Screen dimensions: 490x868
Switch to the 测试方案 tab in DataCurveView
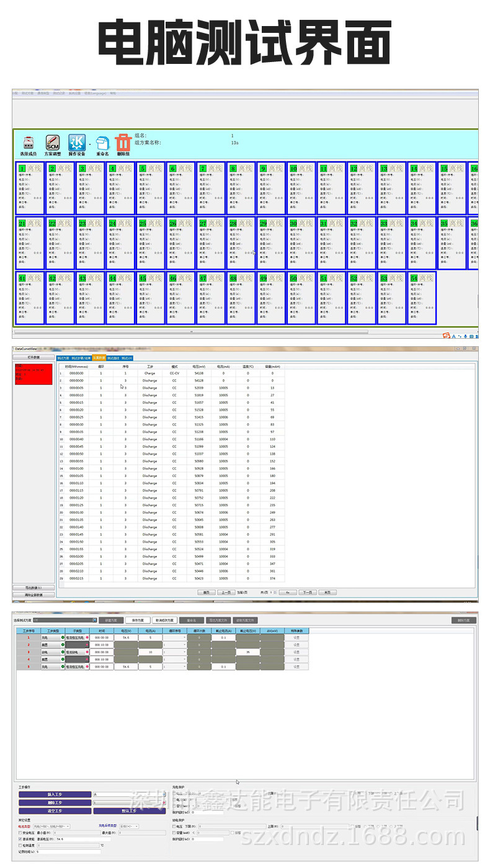click(63, 358)
